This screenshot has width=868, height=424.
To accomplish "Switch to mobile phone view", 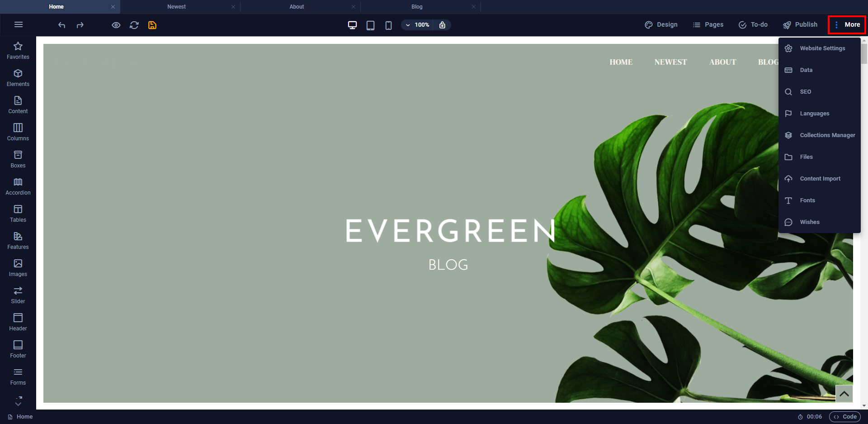I will 388,25.
